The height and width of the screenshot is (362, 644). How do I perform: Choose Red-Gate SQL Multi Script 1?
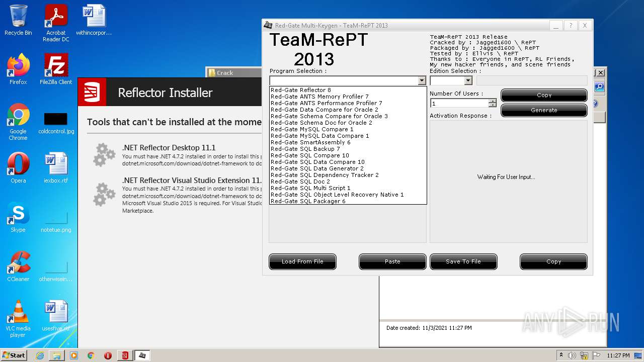(348, 188)
